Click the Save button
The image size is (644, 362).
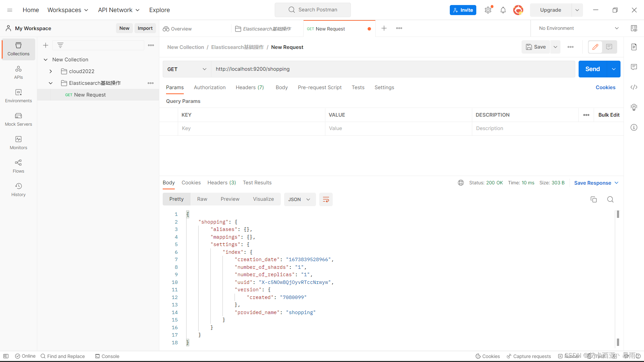tap(536, 47)
